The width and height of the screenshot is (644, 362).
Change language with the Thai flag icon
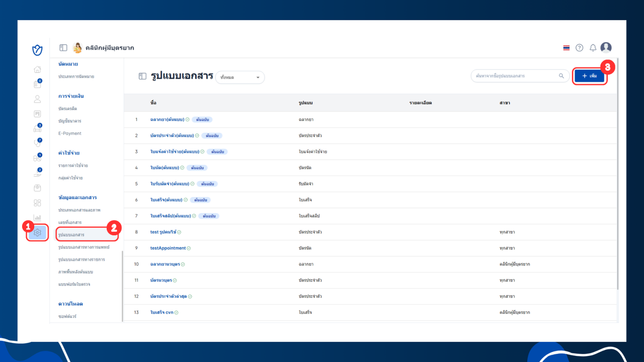566,48
